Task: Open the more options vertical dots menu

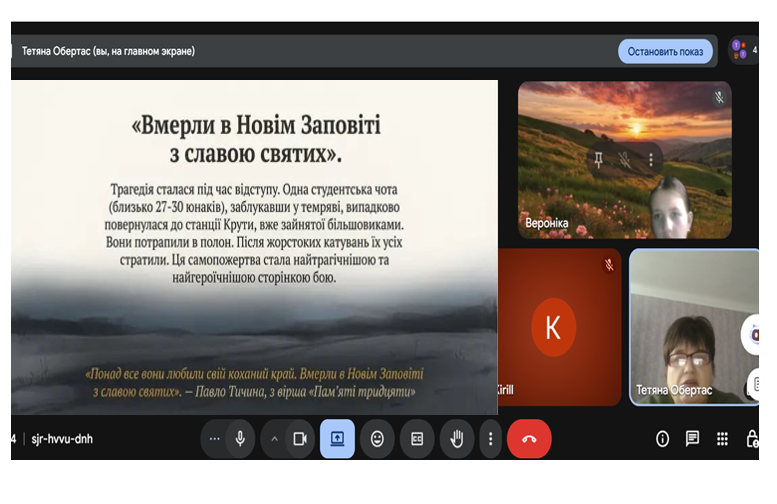Action: (489, 438)
